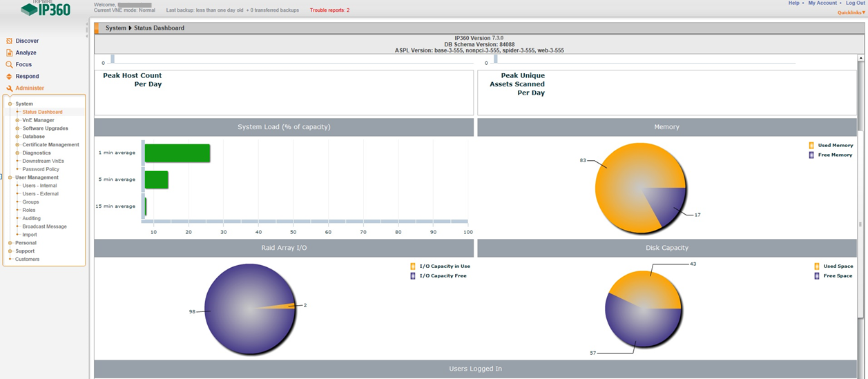Open the Trouble reports link
Image resolution: width=868 pixels, height=379 pixels.
pyautogui.click(x=329, y=10)
